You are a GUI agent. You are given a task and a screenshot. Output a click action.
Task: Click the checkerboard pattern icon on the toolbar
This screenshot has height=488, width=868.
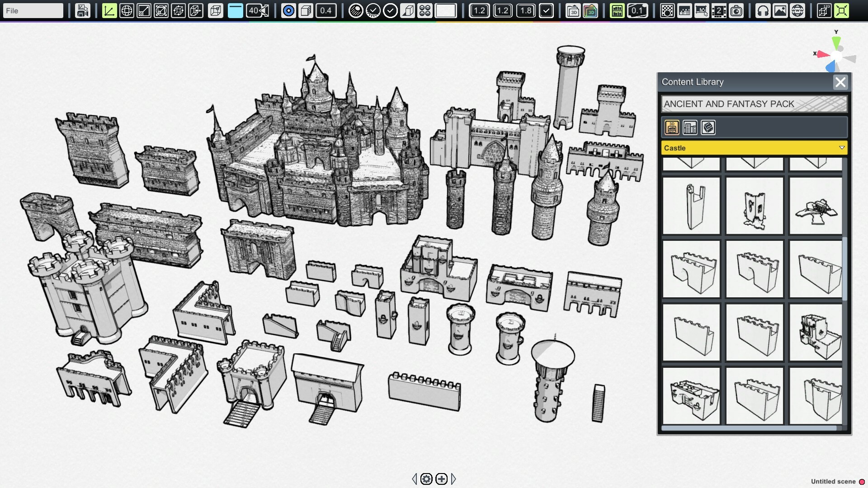pyautogui.click(x=668, y=10)
